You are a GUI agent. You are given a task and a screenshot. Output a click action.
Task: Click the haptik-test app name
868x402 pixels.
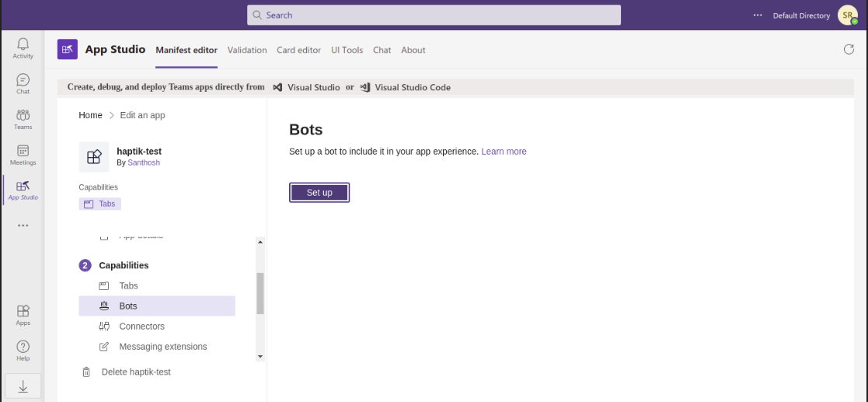[139, 151]
